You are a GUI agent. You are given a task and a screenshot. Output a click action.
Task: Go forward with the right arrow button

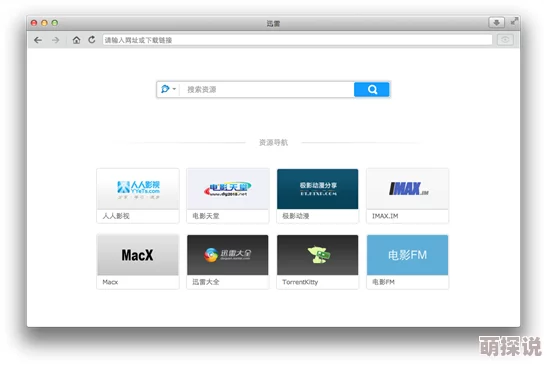click(56, 40)
